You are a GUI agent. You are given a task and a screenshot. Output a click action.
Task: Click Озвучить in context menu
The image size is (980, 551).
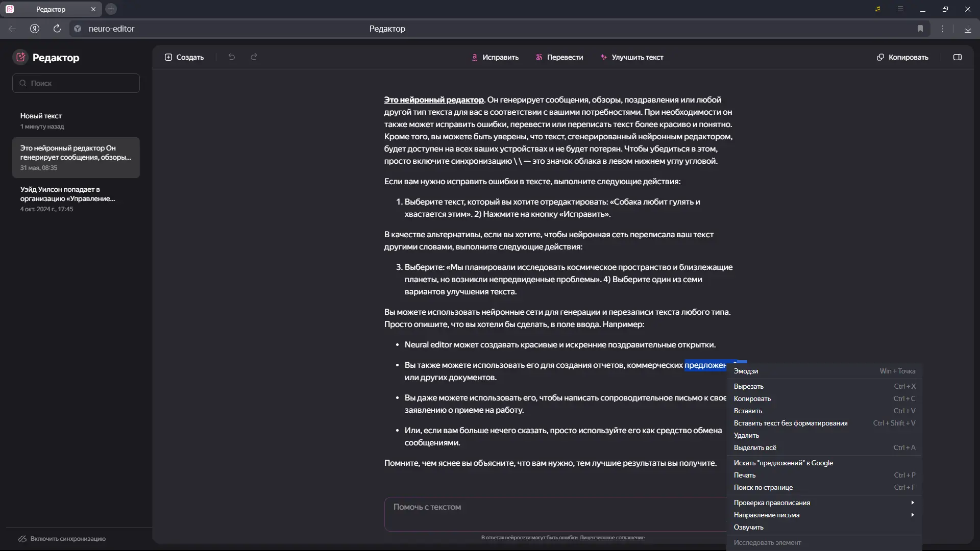749,527
